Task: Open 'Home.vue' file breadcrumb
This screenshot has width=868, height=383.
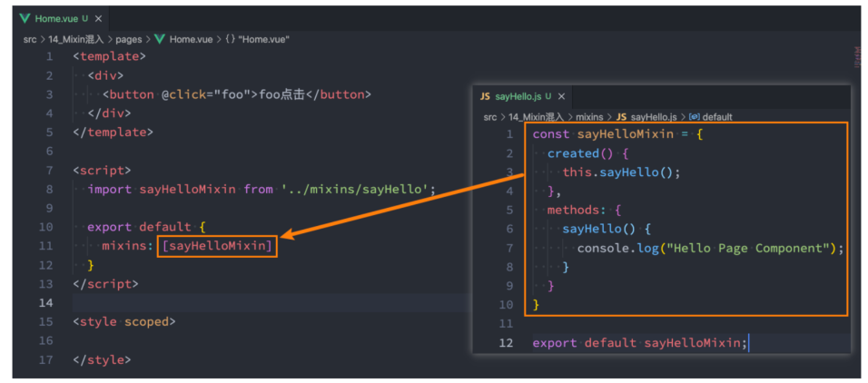Action: point(191,39)
